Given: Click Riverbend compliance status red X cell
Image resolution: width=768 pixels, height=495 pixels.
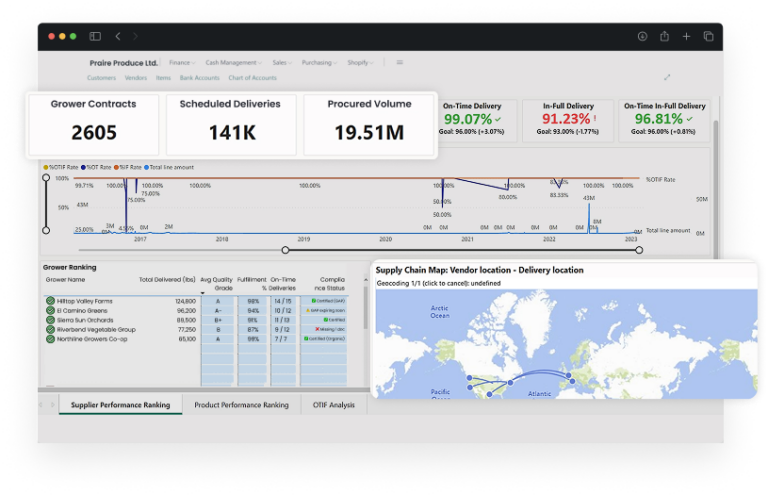Looking at the screenshot, I should pyautogui.click(x=324, y=330).
